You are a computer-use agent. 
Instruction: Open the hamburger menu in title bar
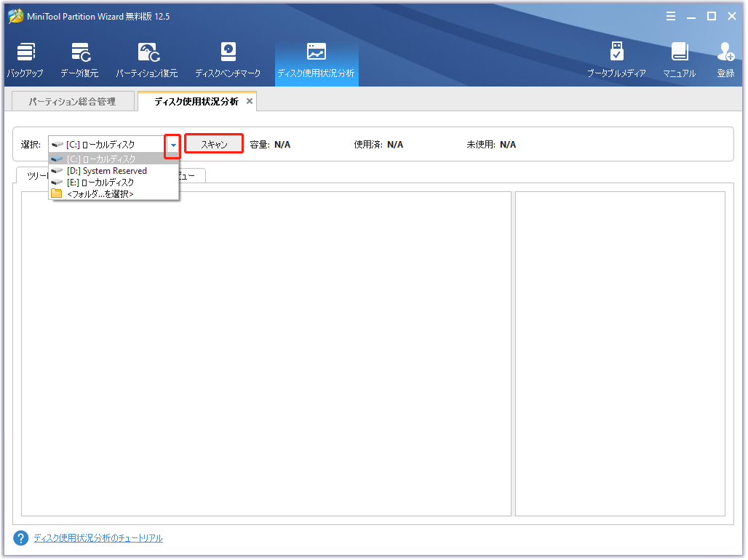point(671,16)
